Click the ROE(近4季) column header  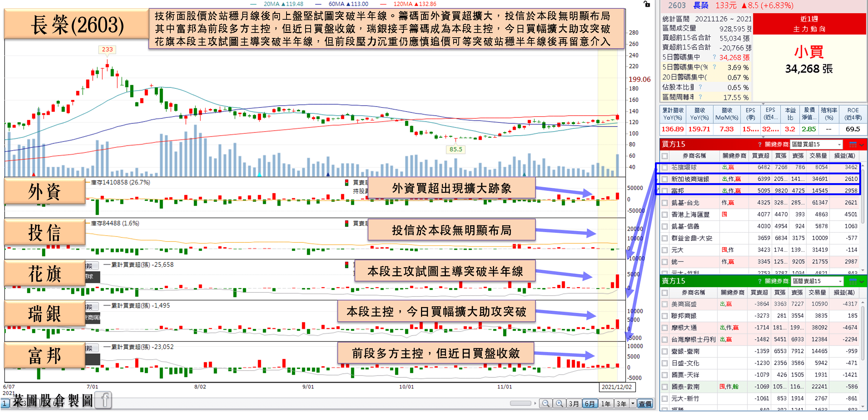tap(853, 114)
